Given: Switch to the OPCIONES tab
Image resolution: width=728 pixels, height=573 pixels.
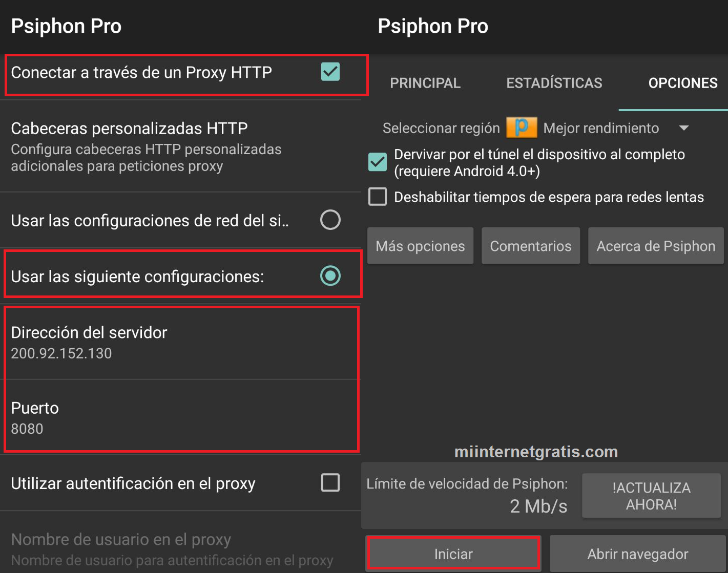Looking at the screenshot, I should [x=683, y=83].
